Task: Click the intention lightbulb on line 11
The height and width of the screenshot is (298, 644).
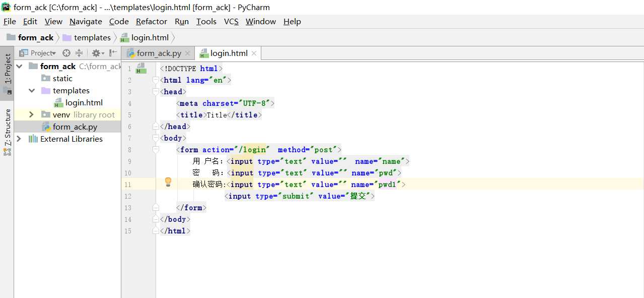Action: pos(168,182)
